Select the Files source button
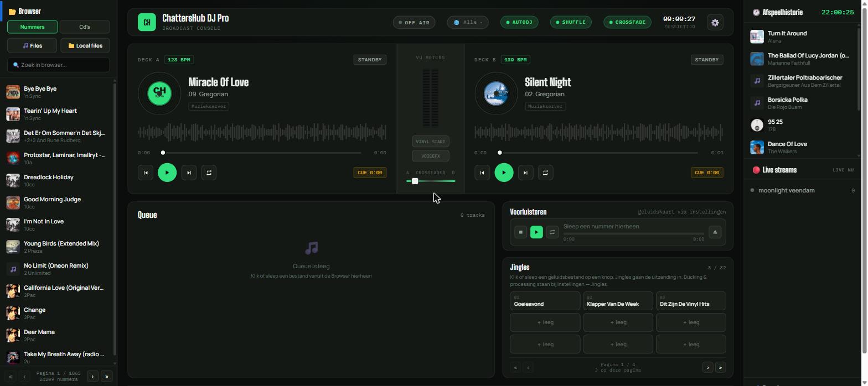868x386 pixels. pyautogui.click(x=32, y=46)
